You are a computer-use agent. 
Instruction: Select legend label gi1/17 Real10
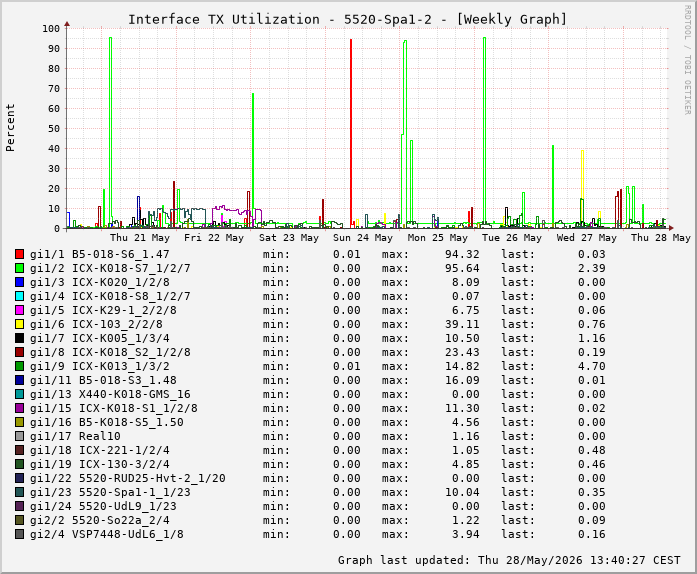point(75,436)
